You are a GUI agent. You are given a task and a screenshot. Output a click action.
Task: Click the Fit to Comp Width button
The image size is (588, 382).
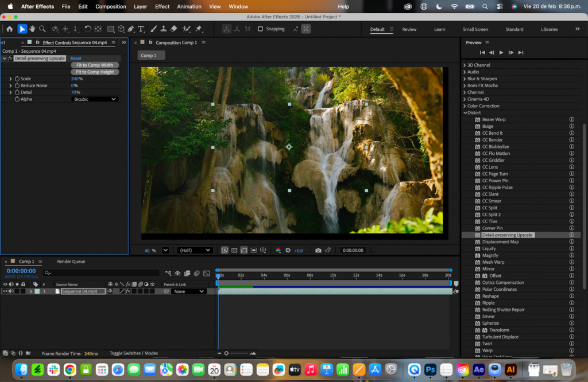[94, 65]
